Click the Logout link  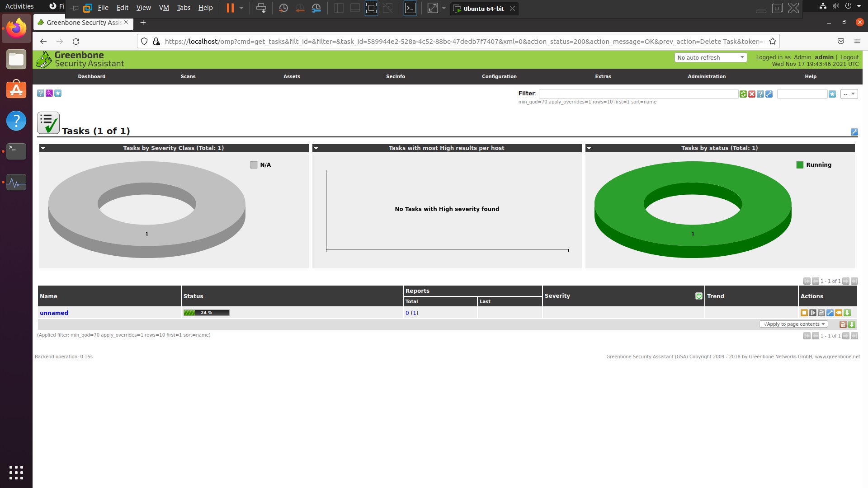pos(849,57)
